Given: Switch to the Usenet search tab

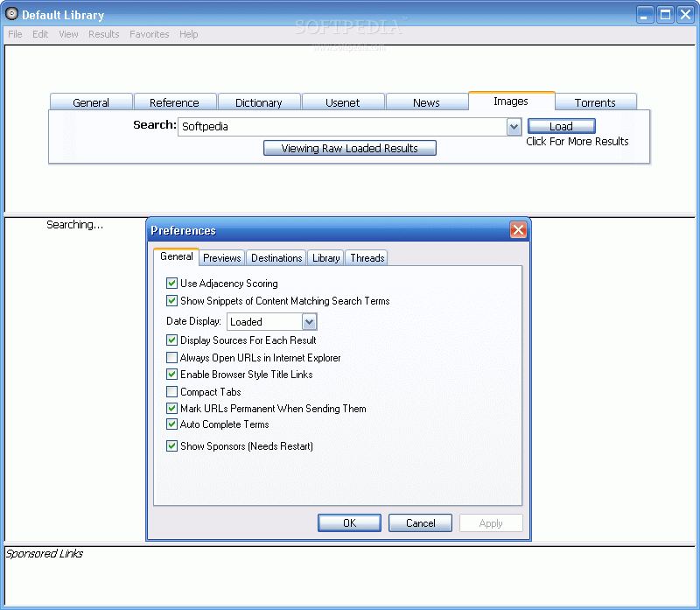Looking at the screenshot, I should (x=342, y=102).
